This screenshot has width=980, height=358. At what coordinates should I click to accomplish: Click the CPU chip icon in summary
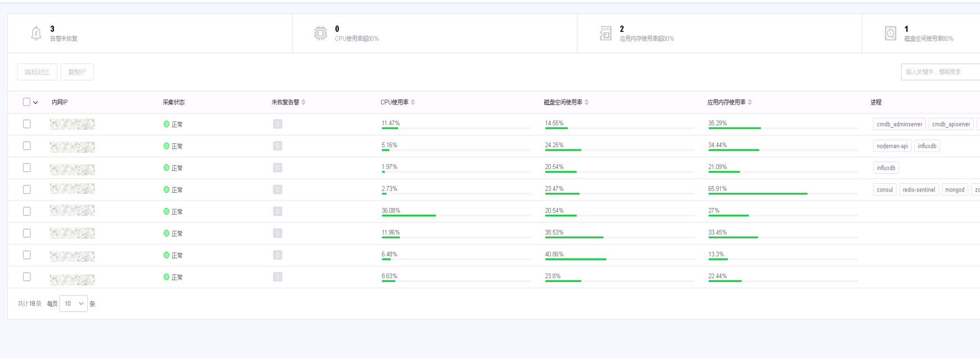(320, 34)
